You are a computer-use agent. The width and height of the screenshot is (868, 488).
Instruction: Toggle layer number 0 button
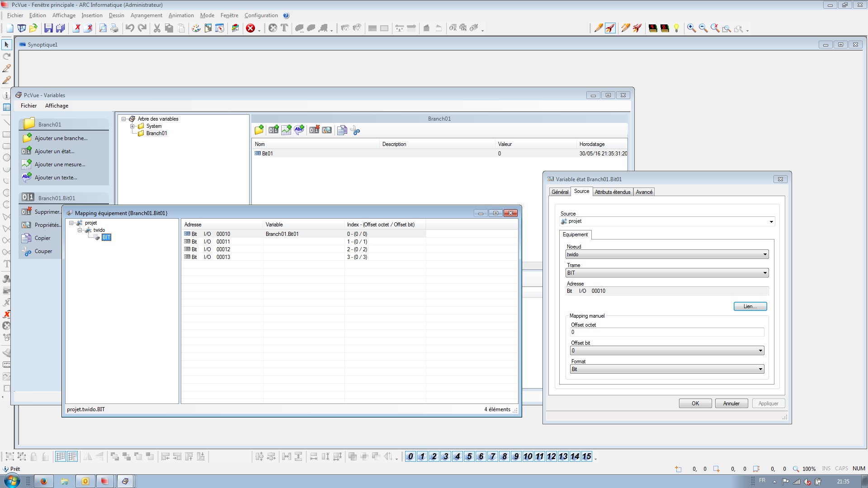(x=410, y=456)
